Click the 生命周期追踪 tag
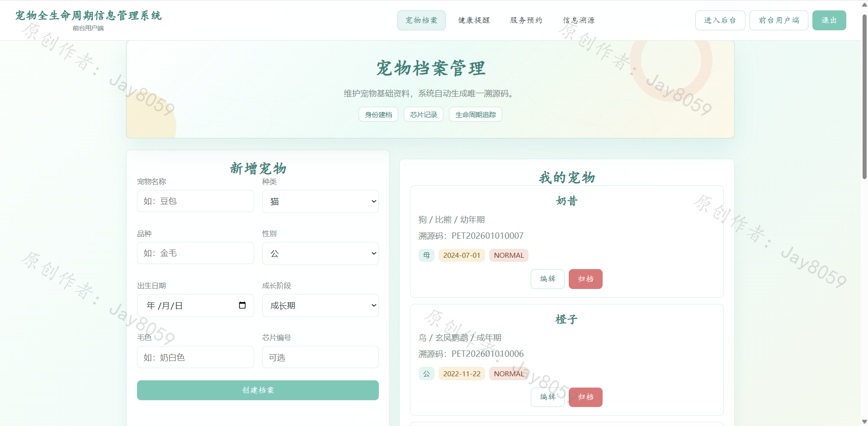Screen dimensions: 868x426 pyautogui.click(x=476, y=114)
